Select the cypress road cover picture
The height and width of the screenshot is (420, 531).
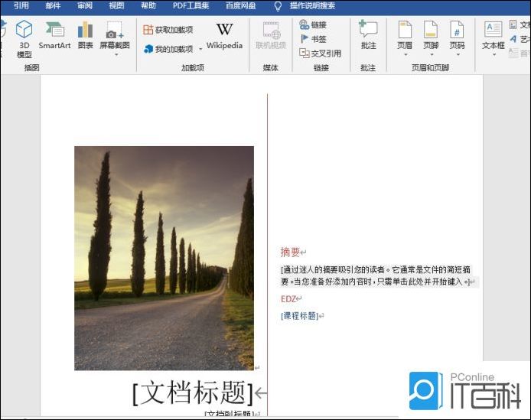164,258
